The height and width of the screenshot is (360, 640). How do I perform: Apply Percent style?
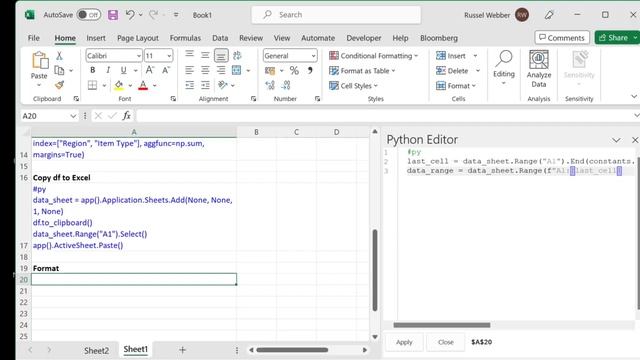pos(294,71)
